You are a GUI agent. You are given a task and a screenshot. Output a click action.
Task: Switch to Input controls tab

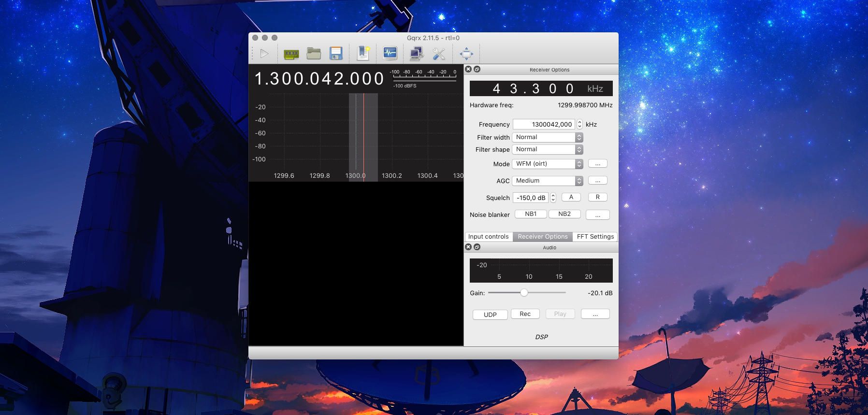click(488, 237)
